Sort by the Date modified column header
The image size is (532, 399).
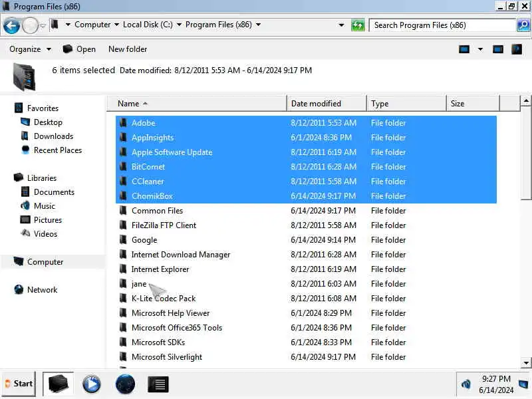pos(327,104)
